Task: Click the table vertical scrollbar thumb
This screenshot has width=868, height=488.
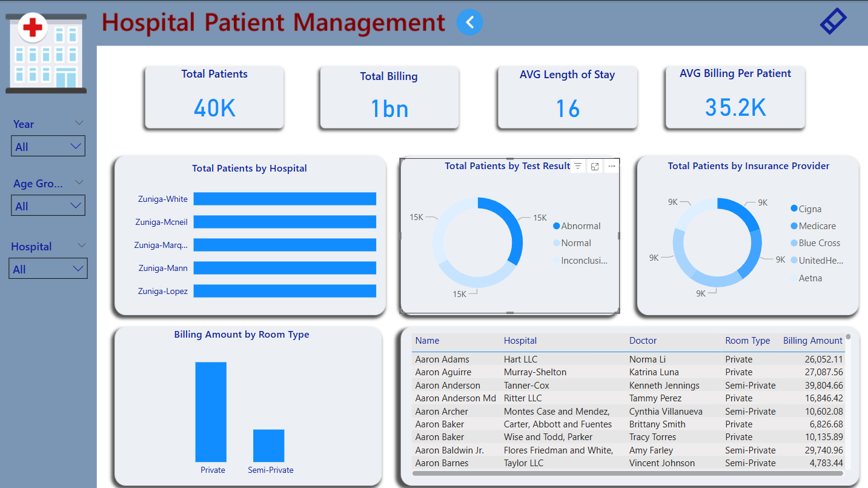Action: (848, 337)
